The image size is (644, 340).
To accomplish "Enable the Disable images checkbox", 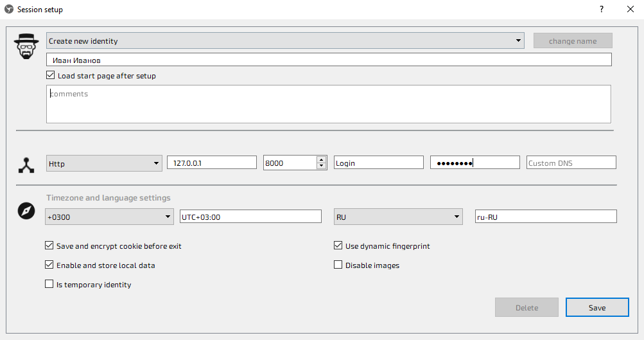I will click(338, 265).
